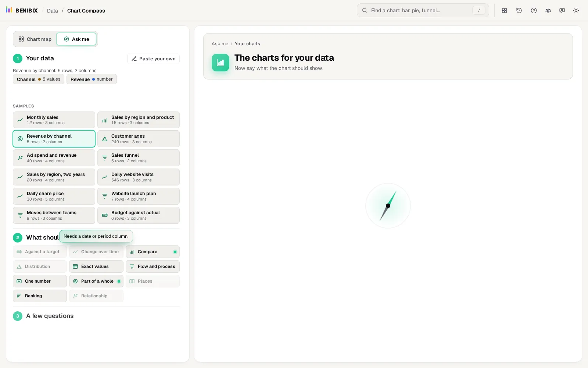Select Sales by region and product sample
Image resolution: width=588 pixels, height=368 pixels.
[x=139, y=120]
